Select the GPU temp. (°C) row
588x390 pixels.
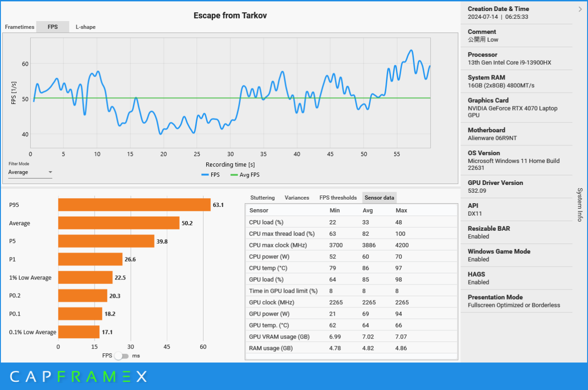(x=351, y=325)
